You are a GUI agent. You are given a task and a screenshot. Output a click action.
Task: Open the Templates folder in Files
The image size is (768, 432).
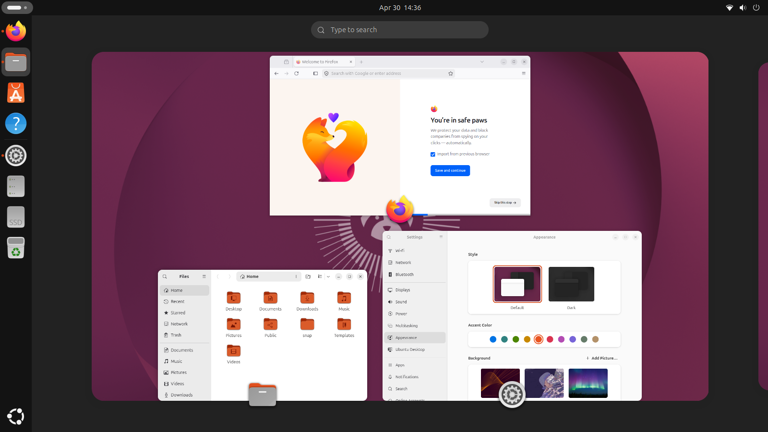(344, 327)
